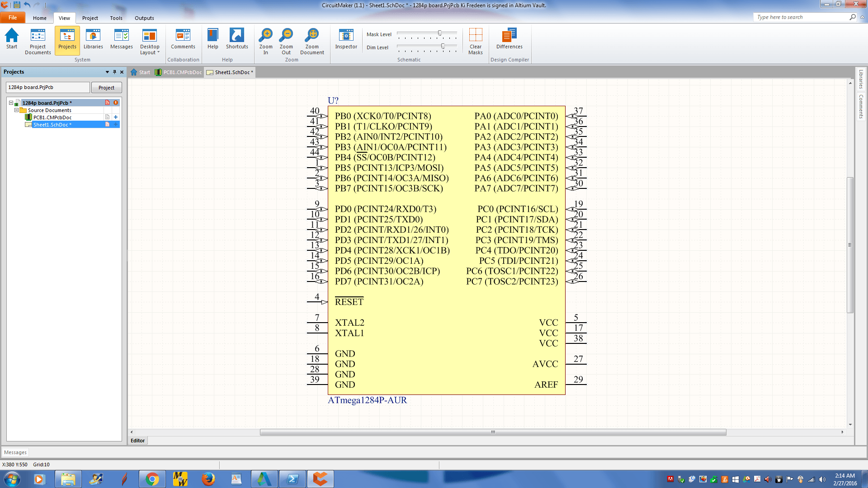Click the Redo arrow in quick access toolbar
This screenshot has width=868, height=488.
point(37,5)
